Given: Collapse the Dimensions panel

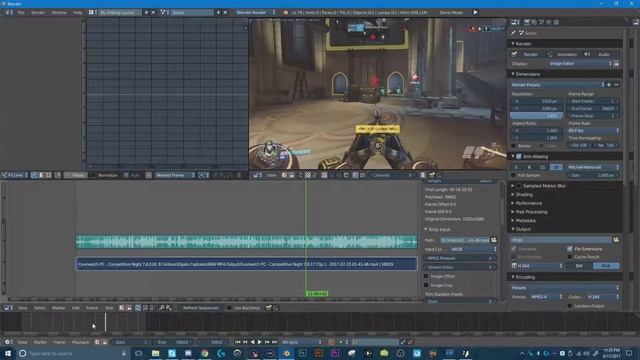Looking at the screenshot, I should (x=528, y=74).
